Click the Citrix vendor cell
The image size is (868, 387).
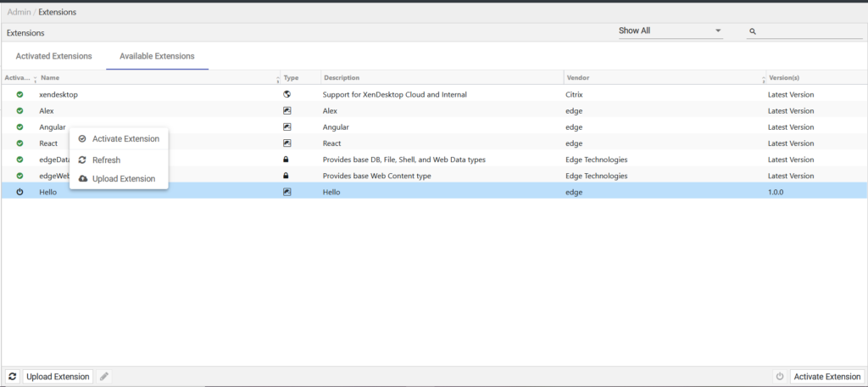tap(574, 95)
